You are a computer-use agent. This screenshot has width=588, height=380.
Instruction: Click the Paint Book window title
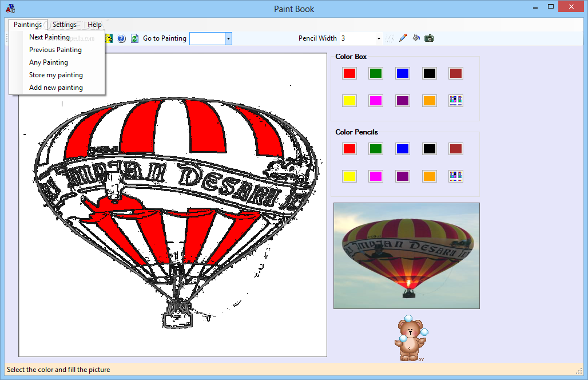294,9
